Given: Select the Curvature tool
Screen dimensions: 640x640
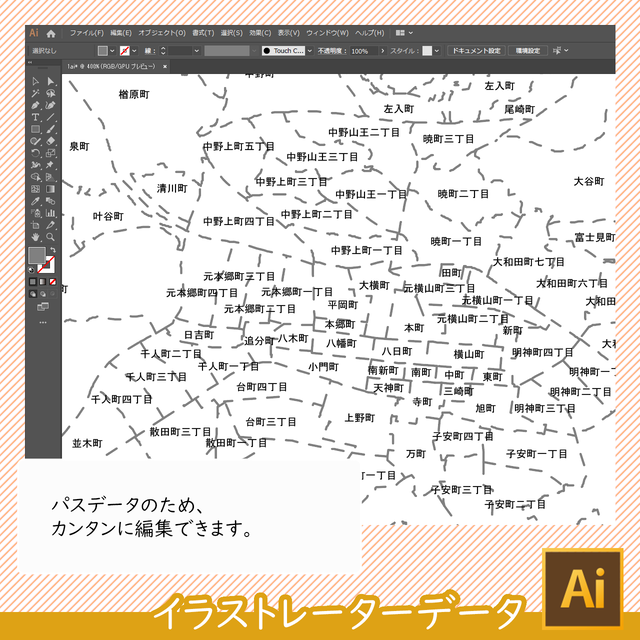Looking at the screenshot, I should click(x=50, y=105).
